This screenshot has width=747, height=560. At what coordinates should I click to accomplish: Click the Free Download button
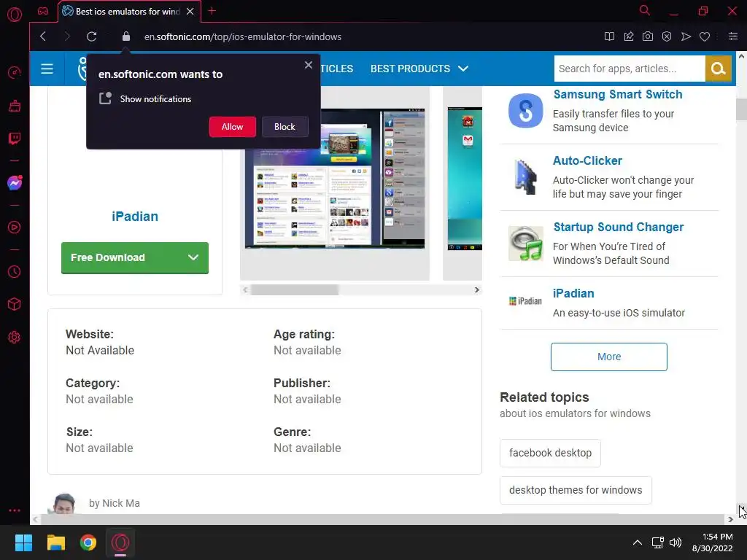[135, 257]
